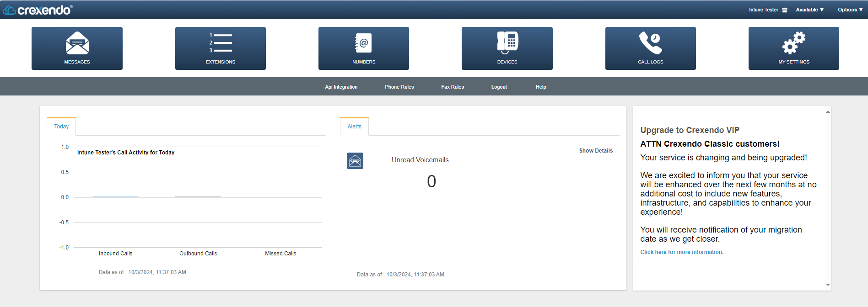Click the Unread Voicemails count 0
The width and height of the screenshot is (868, 307).
point(431,181)
